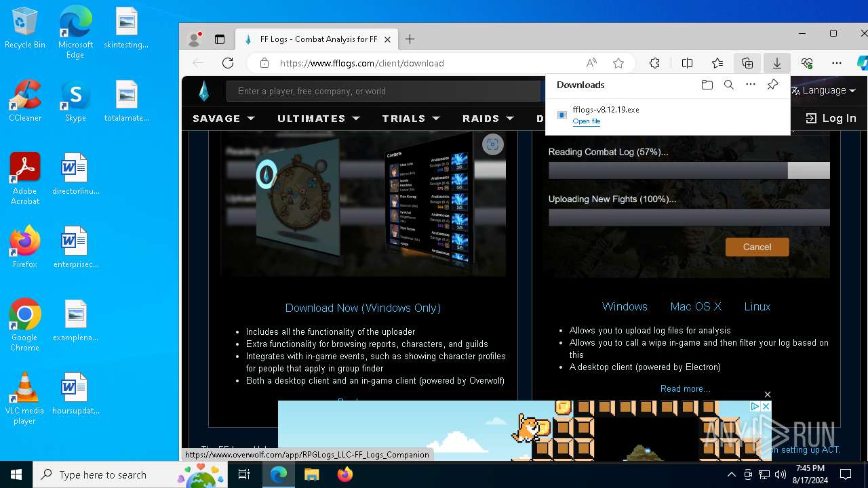Click Open file under fflogs download
This screenshot has width=868, height=488.
(x=586, y=121)
